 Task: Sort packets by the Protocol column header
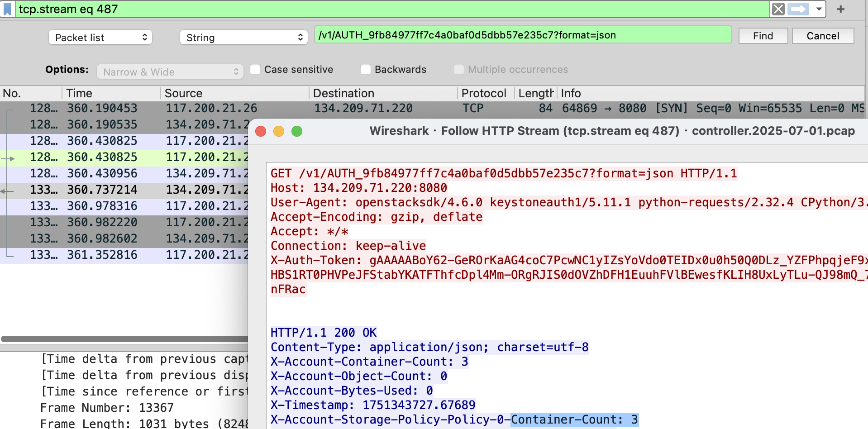(486, 93)
